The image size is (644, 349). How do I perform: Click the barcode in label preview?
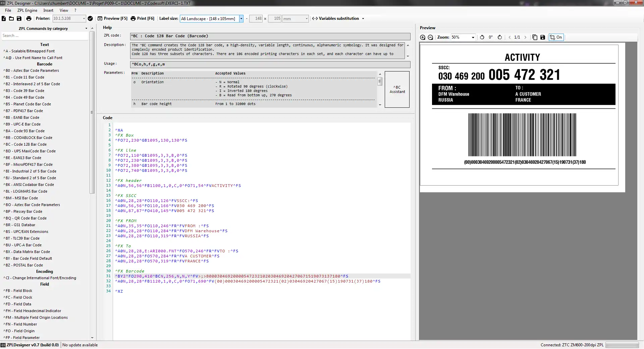coord(522,135)
